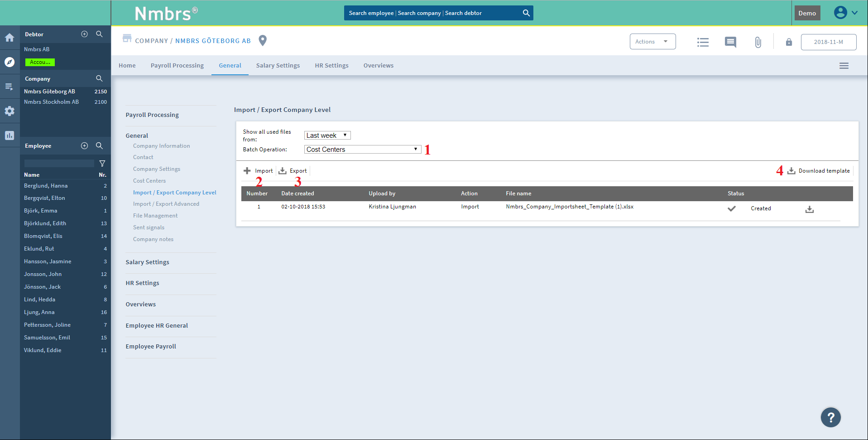The image size is (868, 440).
Task: Expand the Payroll Processing side section
Action: coord(152,115)
